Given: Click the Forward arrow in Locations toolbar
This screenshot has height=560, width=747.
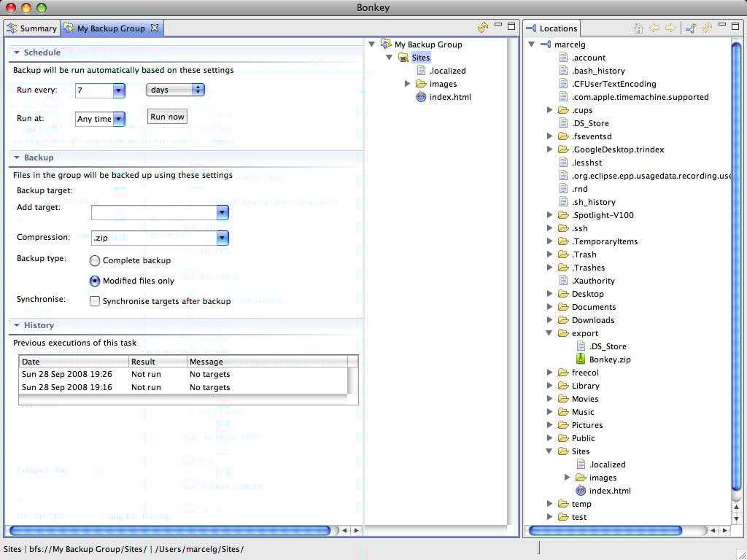Looking at the screenshot, I should point(670,28).
